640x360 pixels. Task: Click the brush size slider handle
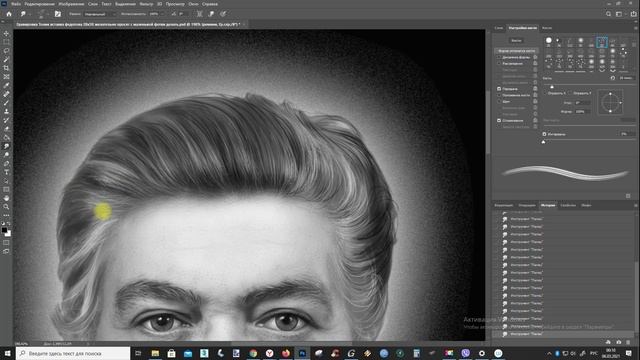point(552,87)
